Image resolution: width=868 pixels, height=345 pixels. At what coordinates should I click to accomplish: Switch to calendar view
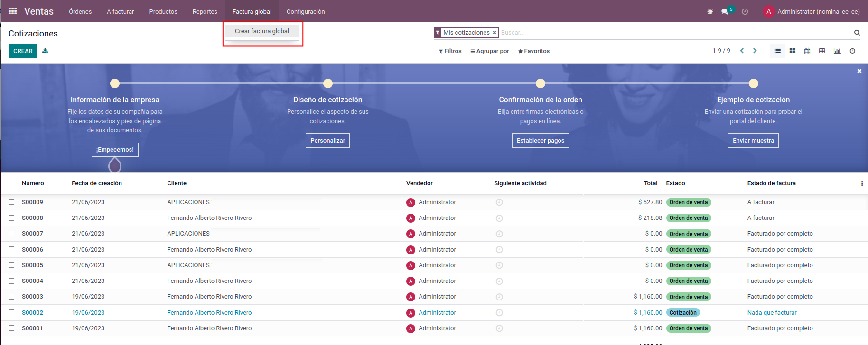pyautogui.click(x=807, y=51)
